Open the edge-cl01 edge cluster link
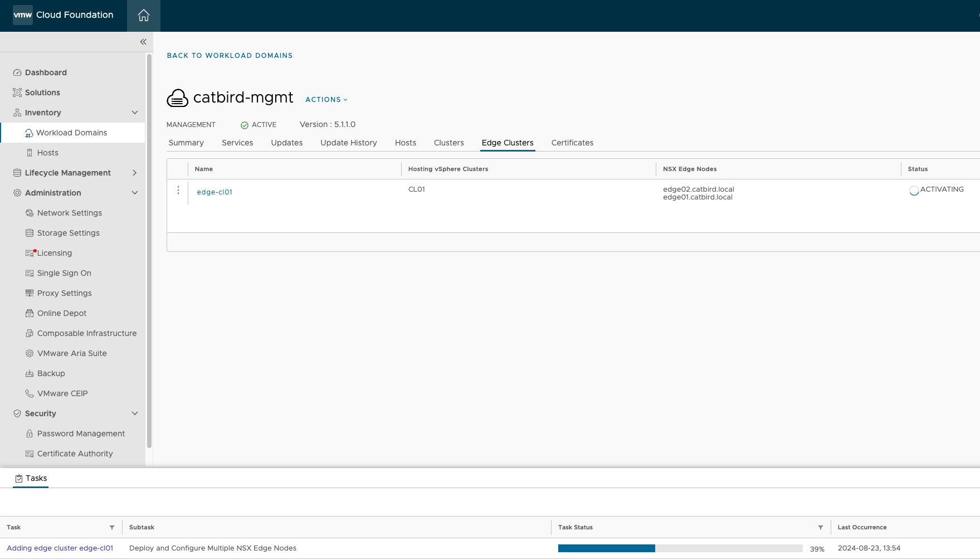980x560 pixels. coord(214,192)
